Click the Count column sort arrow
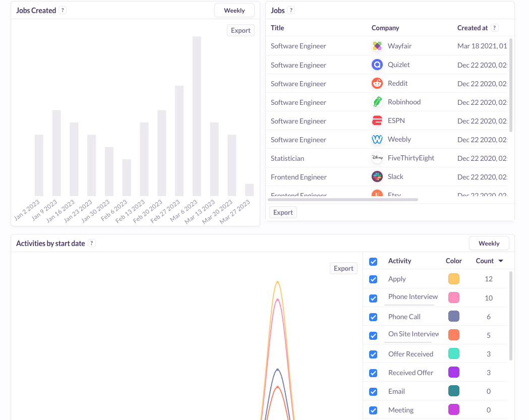 coord(501,261)
